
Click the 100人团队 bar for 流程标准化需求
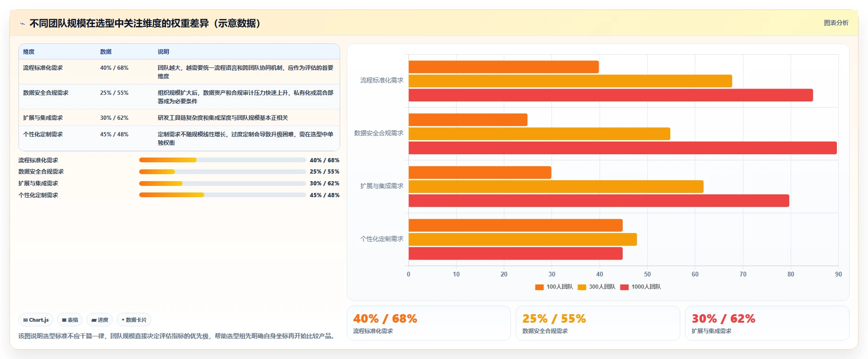[x=504, y=67]
